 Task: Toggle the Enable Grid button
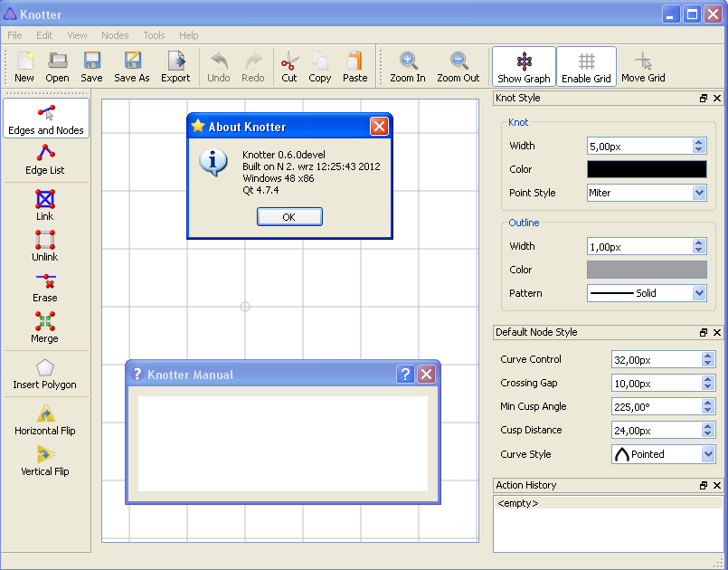(586, 66)
